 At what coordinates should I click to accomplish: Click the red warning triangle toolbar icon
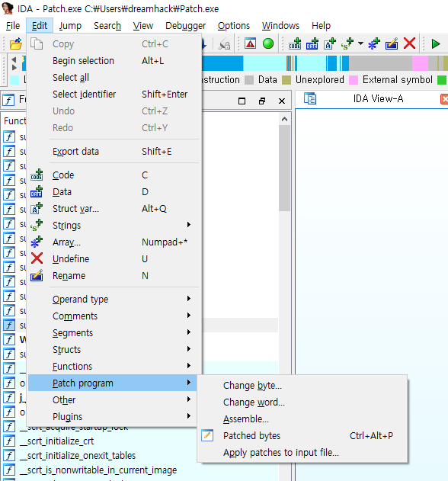click(250, 43)
